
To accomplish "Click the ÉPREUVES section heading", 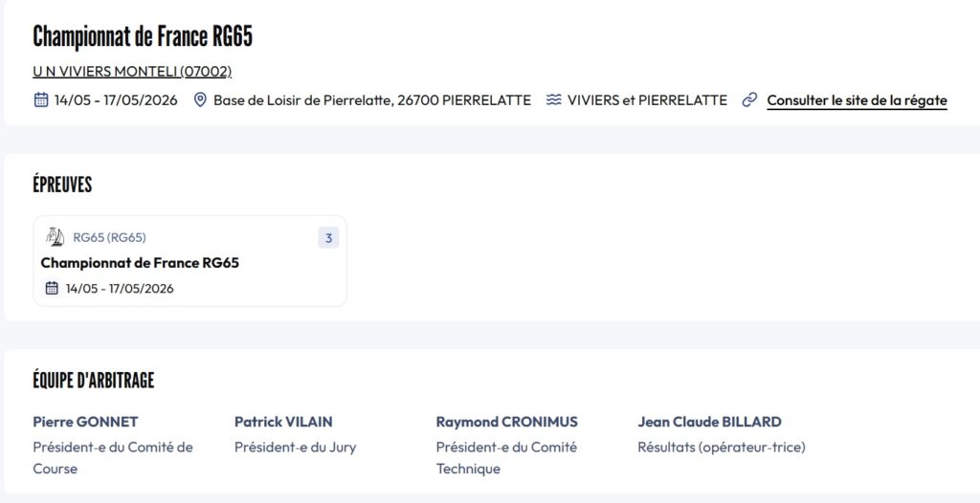I will coord(62,186).
